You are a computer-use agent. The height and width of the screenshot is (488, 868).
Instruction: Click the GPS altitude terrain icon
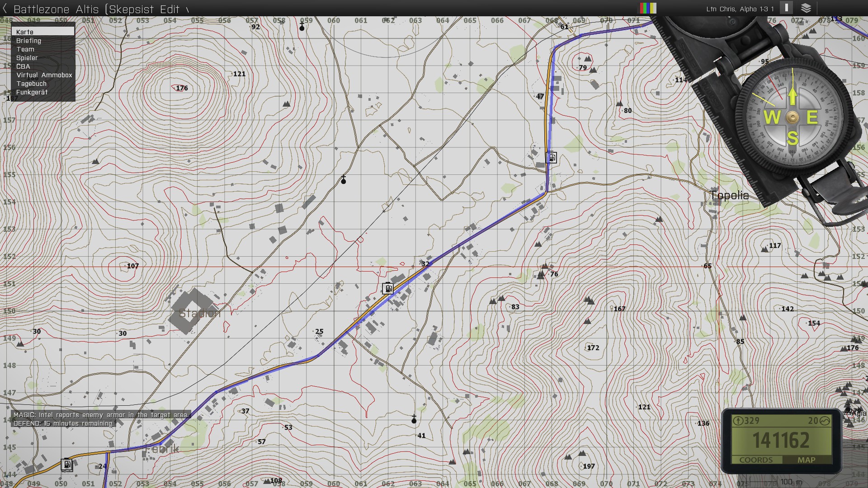[825, 421]
